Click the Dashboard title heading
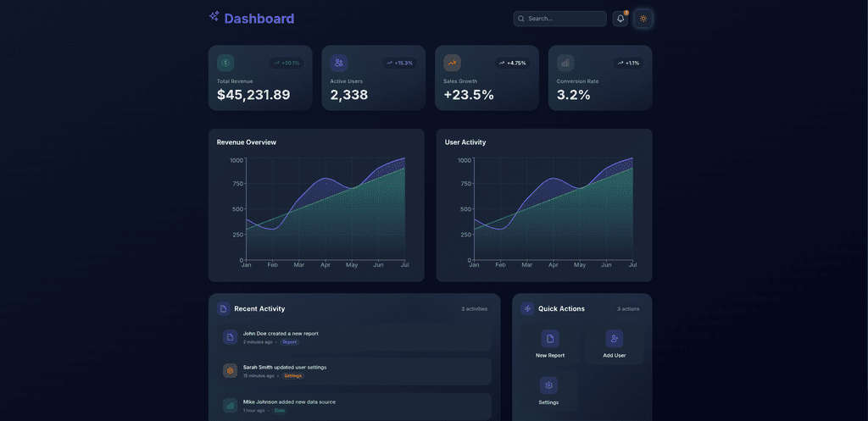Viewport: 868px width, 421px height. point(259,19)
